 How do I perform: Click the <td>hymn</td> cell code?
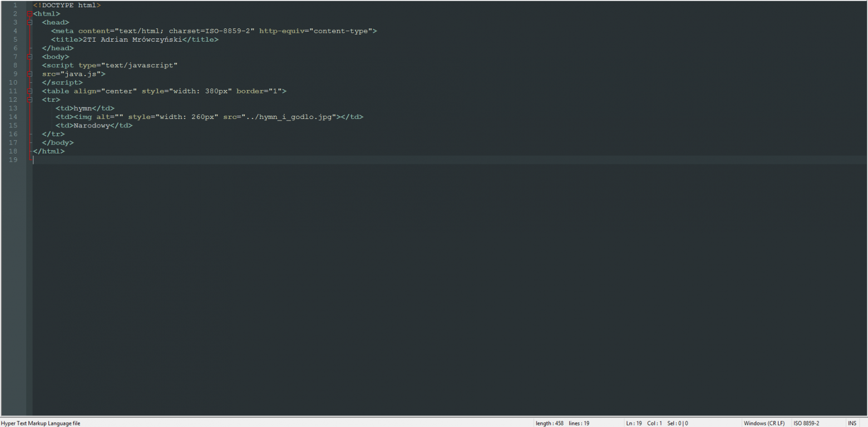85,108
